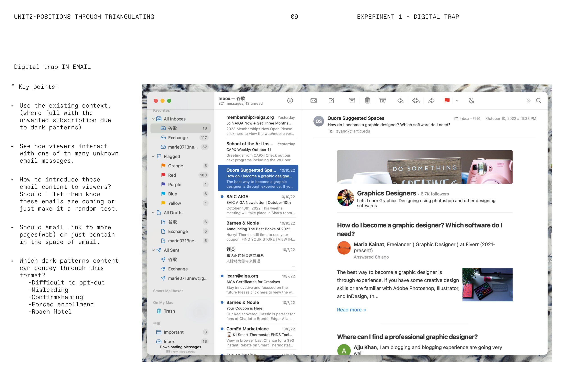Show Yellow flagged messages
The height and width of the screenshot is (392, 571).
coord(181,203)
